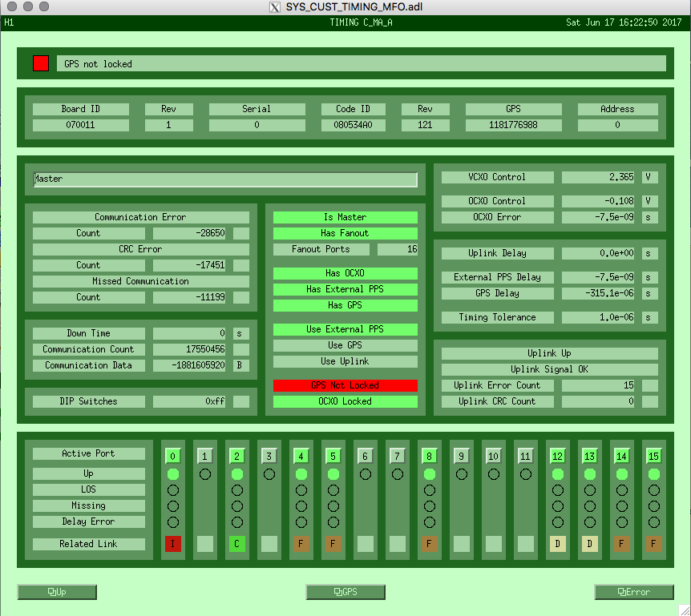Click the D related link of port 13
Image resolution: width=691 pixels, height=616 pixels.
[590, 544]
